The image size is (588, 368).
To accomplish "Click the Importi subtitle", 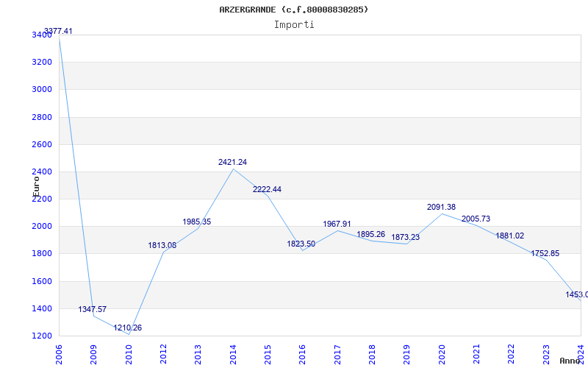I will [x=294, y=25].
